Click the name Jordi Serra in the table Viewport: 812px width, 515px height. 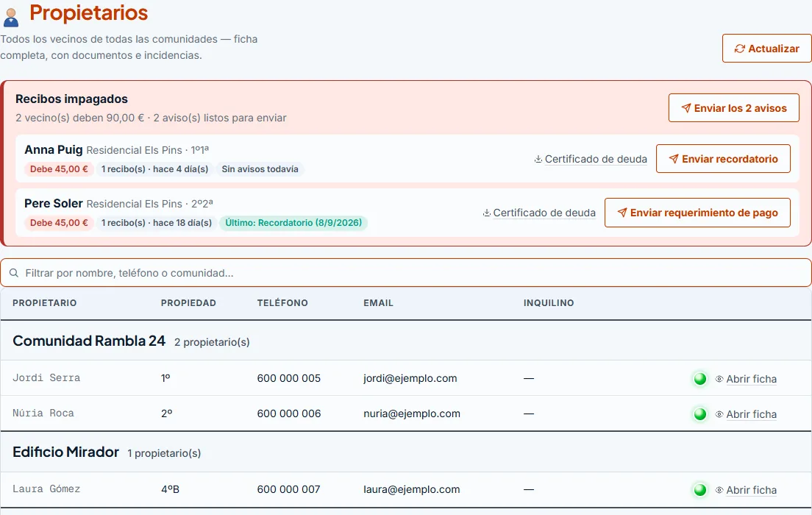[46, 378]
